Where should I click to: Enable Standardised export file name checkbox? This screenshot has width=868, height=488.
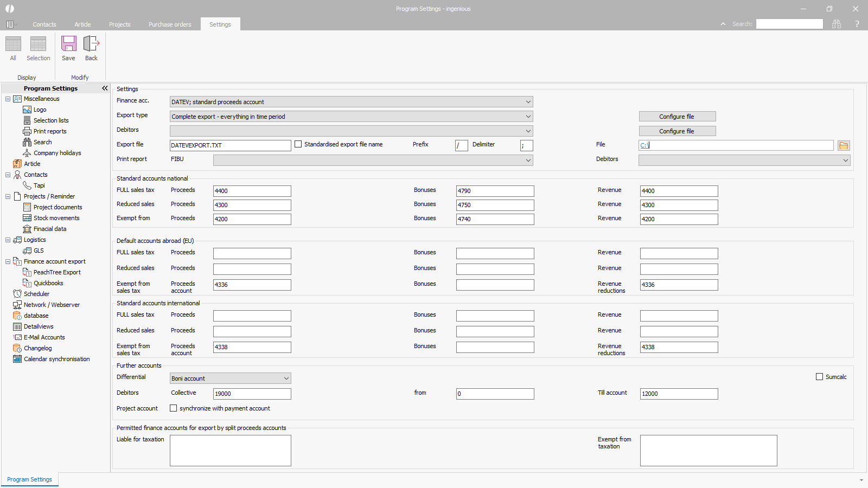click(x=298, y=144)
